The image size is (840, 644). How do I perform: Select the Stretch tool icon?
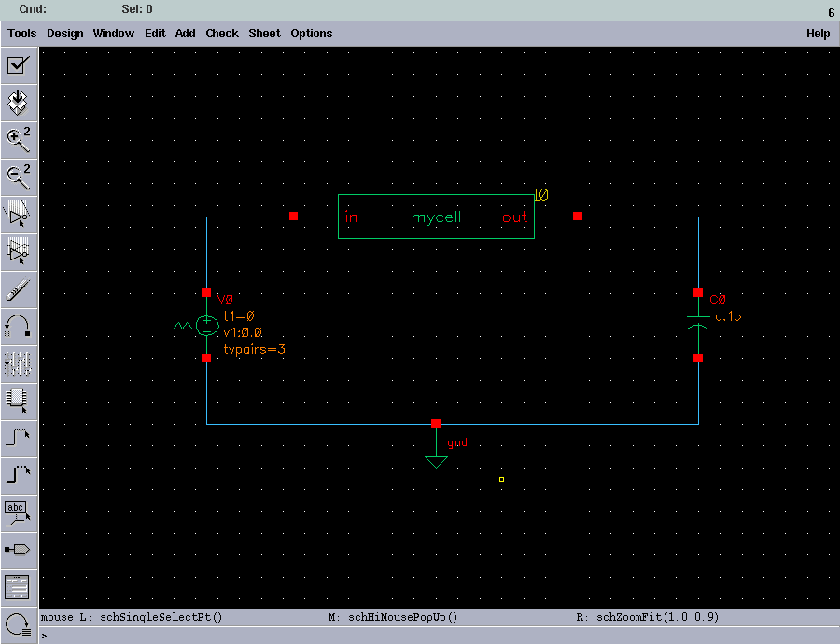tap(19, 215)
